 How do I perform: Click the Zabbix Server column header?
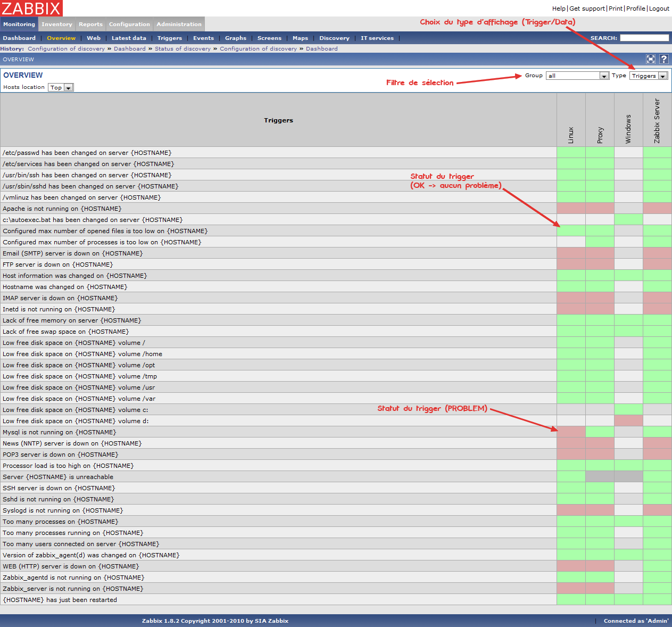coord(657,120)
